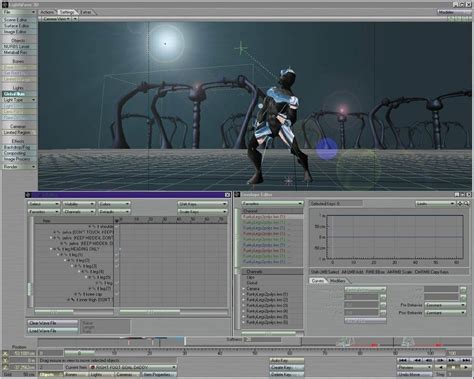Open the Current Item dropdown
This screenshot has height=379, width=474.
point(133,367)
